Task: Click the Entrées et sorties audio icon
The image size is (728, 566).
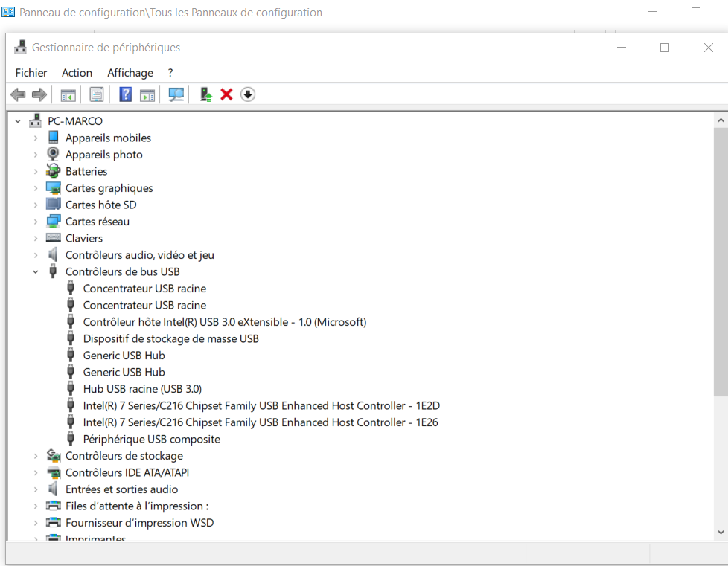Action: pyautogui.click(x=54, y=489)
